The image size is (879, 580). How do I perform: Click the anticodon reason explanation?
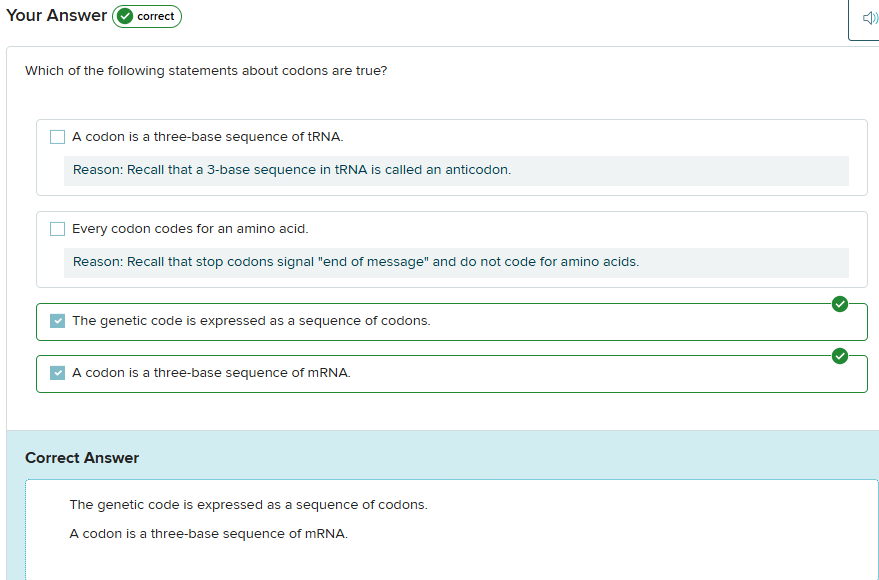pyautogui.click(x=292, y=170)
